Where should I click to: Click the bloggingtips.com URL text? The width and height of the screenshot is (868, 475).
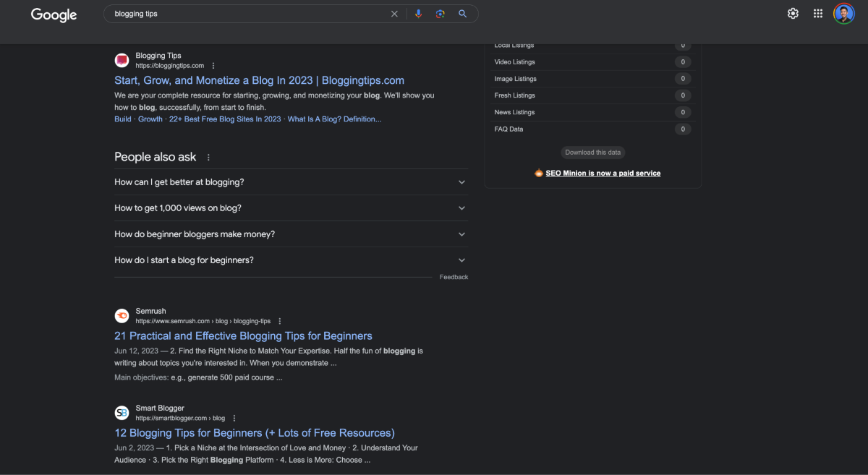click(170, 66)
